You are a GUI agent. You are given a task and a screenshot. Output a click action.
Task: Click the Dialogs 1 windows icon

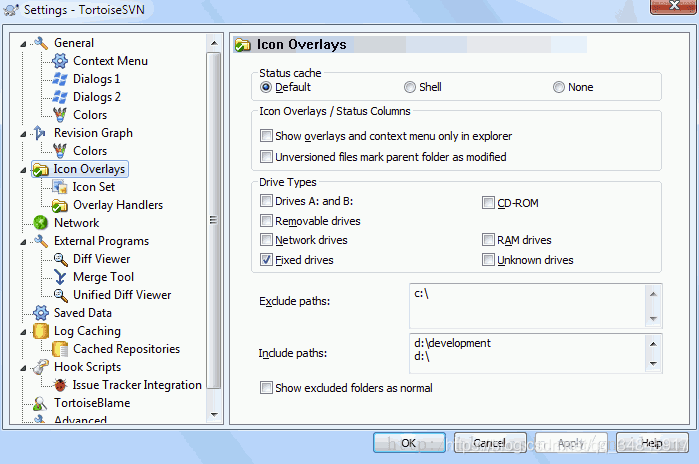pyautogui.click(x=60, y=79)
